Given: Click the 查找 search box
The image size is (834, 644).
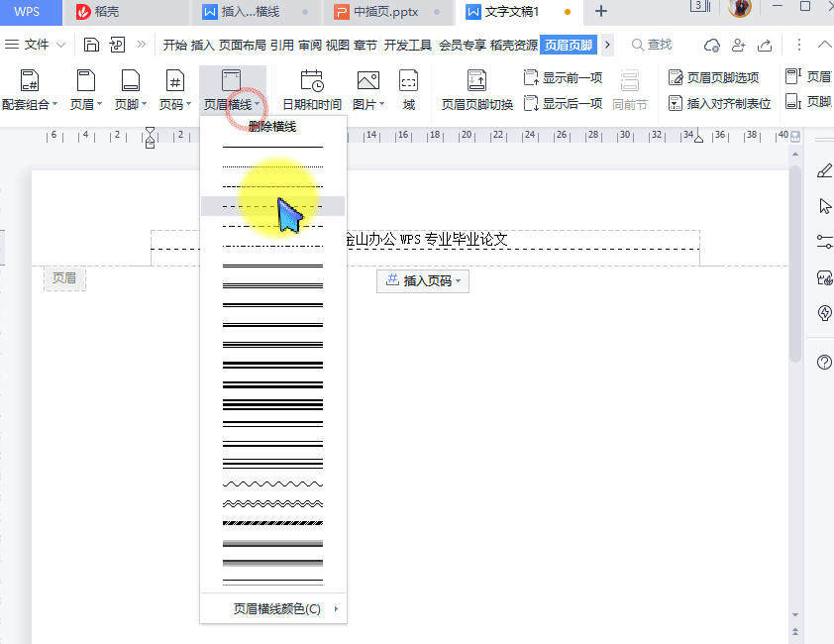Looking at the screenshot, I should click(x=652, y=45).
